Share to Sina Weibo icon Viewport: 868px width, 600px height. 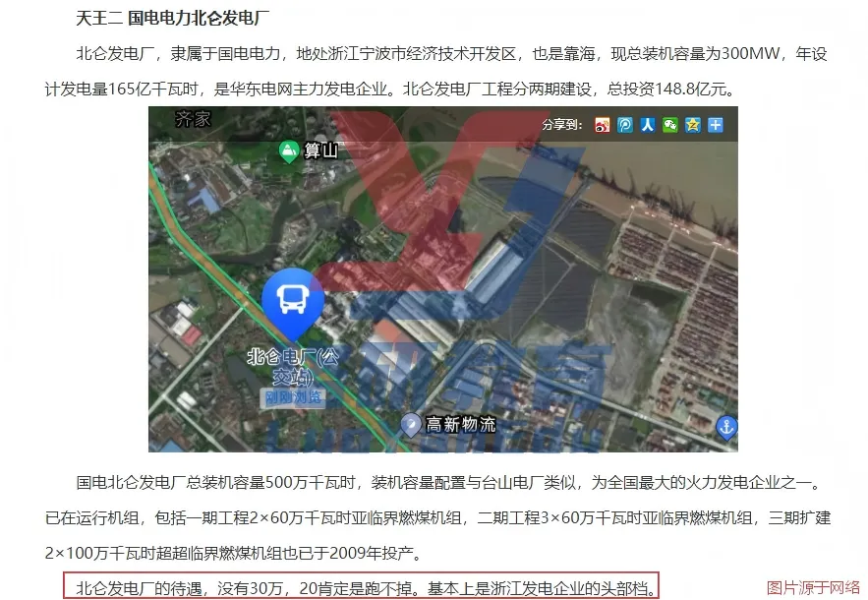603,125
